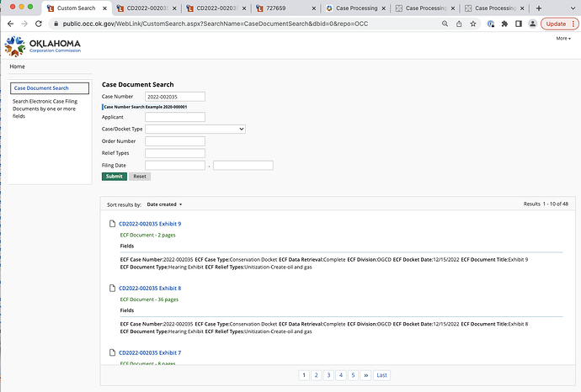Open the CD2022-002035 Exhibit 8 link
The width and height of the screenshot is (581, 392).
pos(150,288)
